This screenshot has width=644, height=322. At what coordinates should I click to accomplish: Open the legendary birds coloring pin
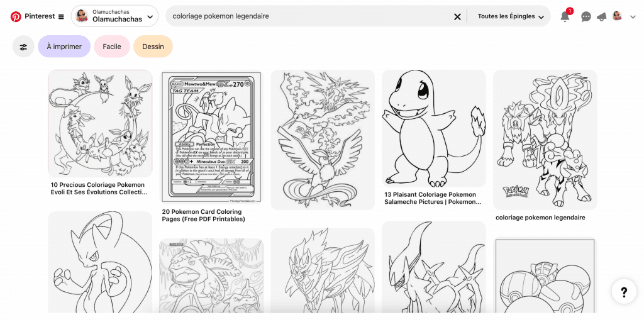(x=323, y=140)
